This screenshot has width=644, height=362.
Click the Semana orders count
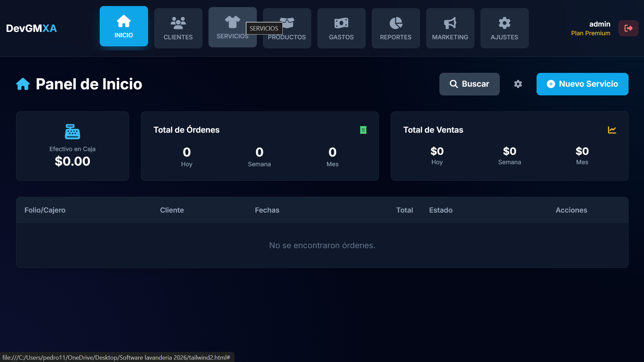259,152
